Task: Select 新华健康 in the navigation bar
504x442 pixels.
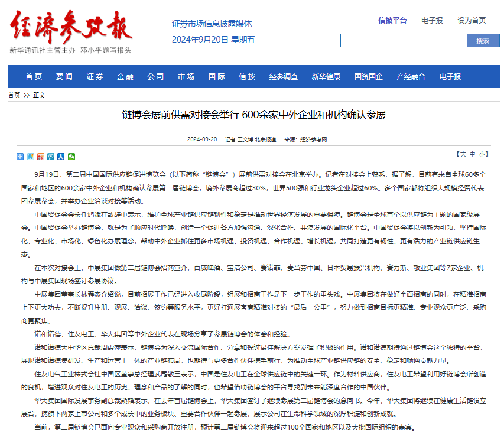Action: (x=326, y=77)
